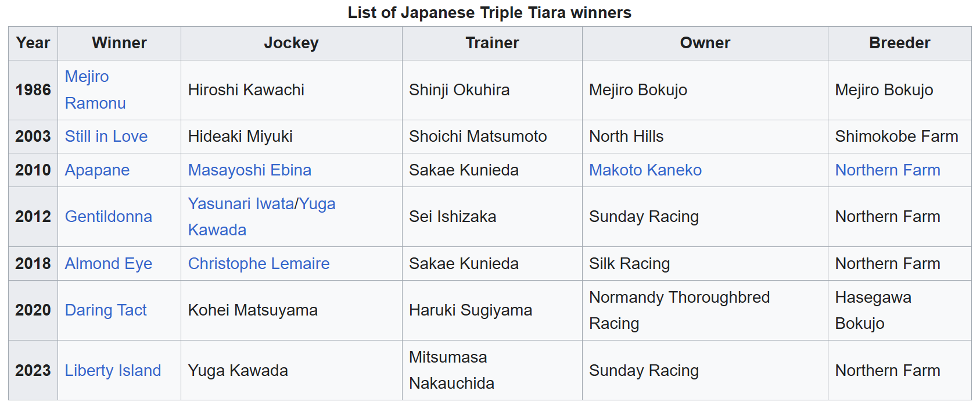The image size is (980, 405).
Task: Click the Yasunari Iwata link
Action: [241, 204]
